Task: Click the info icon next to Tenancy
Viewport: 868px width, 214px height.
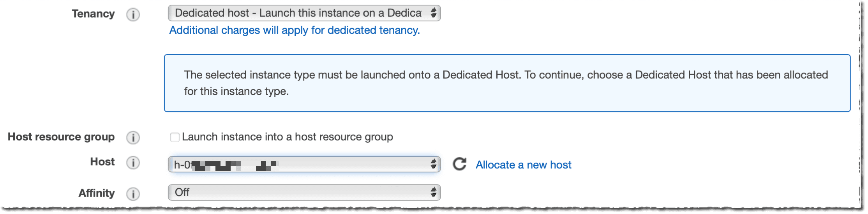Action: coord(133,15)
